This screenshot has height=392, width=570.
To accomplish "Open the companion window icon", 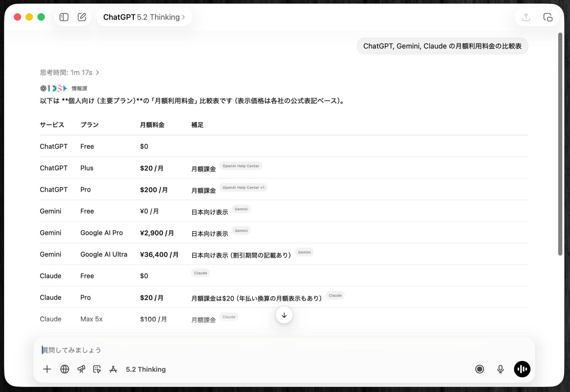I will point(548,17).
